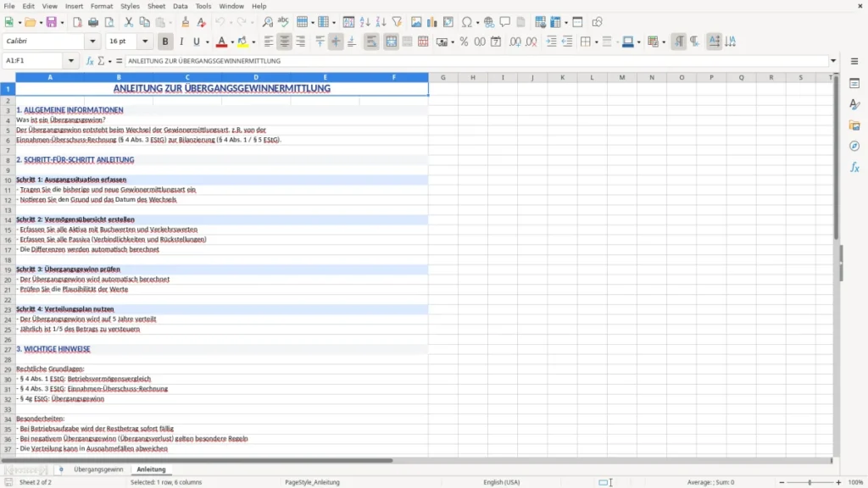Expand the highlighting color dropdown arrow
868x488 pixels.
[x=253, y=42]
